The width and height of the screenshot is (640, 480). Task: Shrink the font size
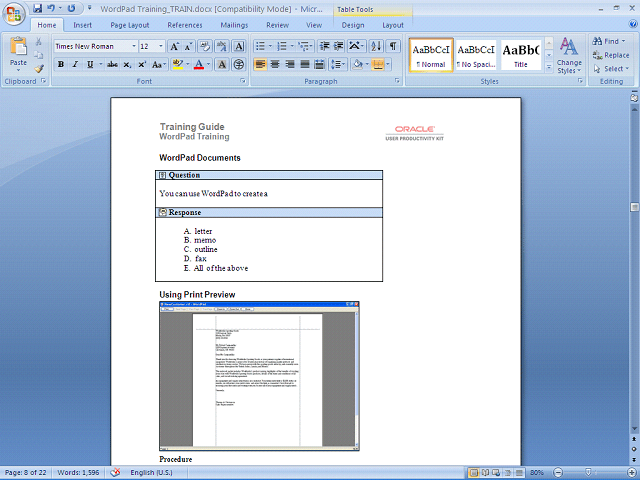click(x=188, y=47)
